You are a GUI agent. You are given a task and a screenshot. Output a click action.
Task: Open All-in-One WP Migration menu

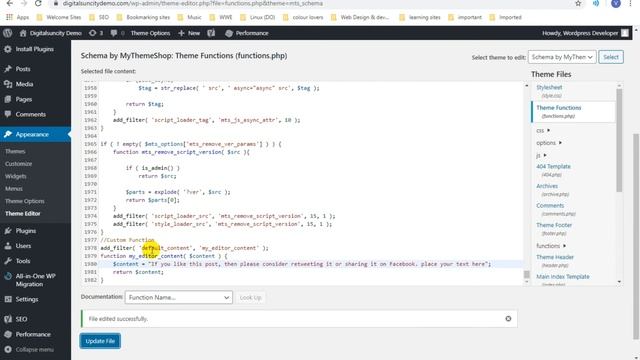35,280
